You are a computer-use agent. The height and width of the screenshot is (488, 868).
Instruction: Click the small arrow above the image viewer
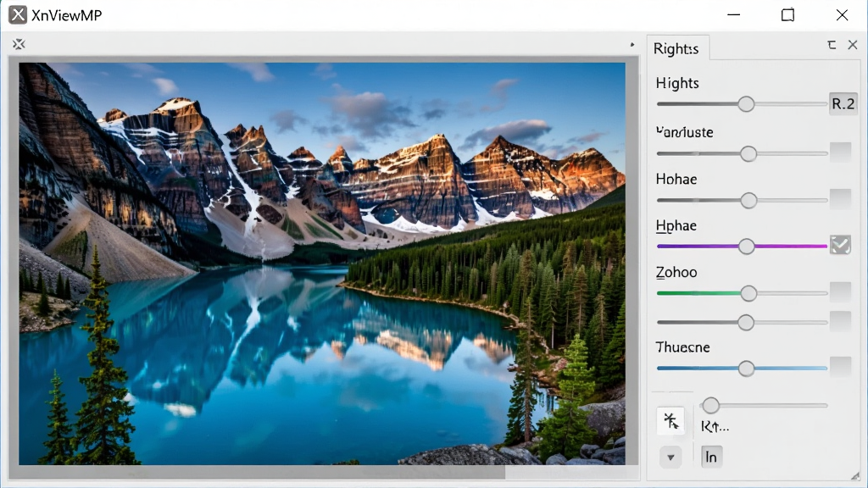coord(632,45)
